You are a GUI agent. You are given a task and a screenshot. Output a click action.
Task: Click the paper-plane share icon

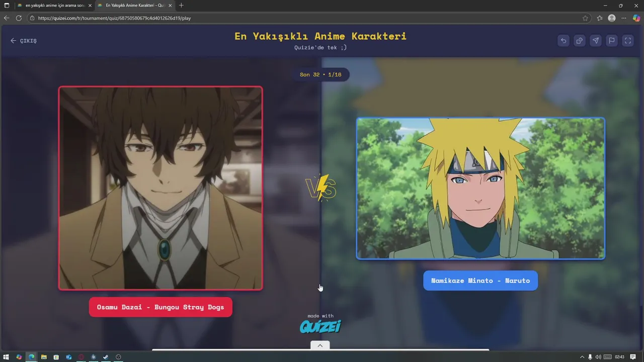596,41
